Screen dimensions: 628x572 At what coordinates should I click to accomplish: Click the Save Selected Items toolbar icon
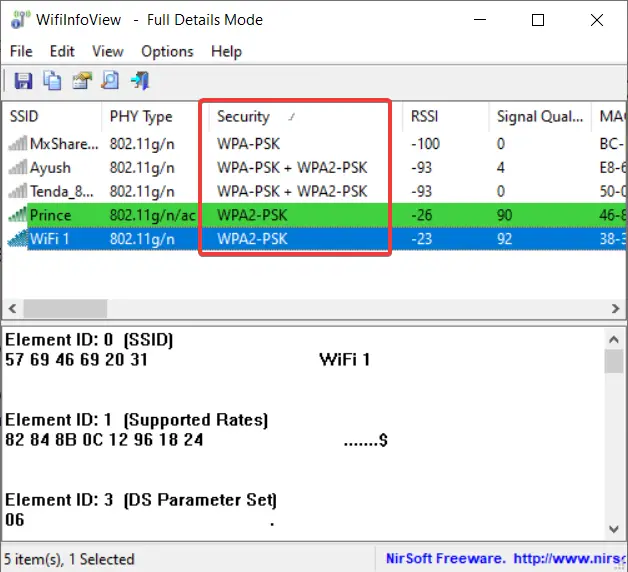coord(23,81)
